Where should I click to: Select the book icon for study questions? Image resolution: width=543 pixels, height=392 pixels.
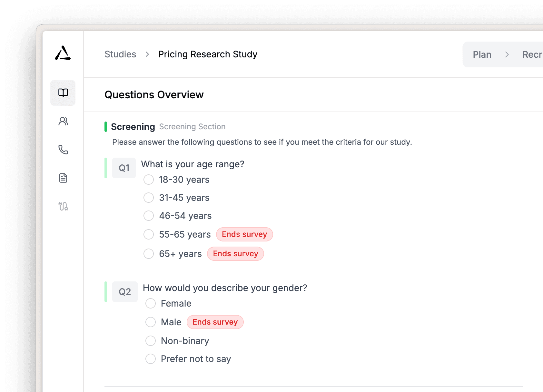63,93
